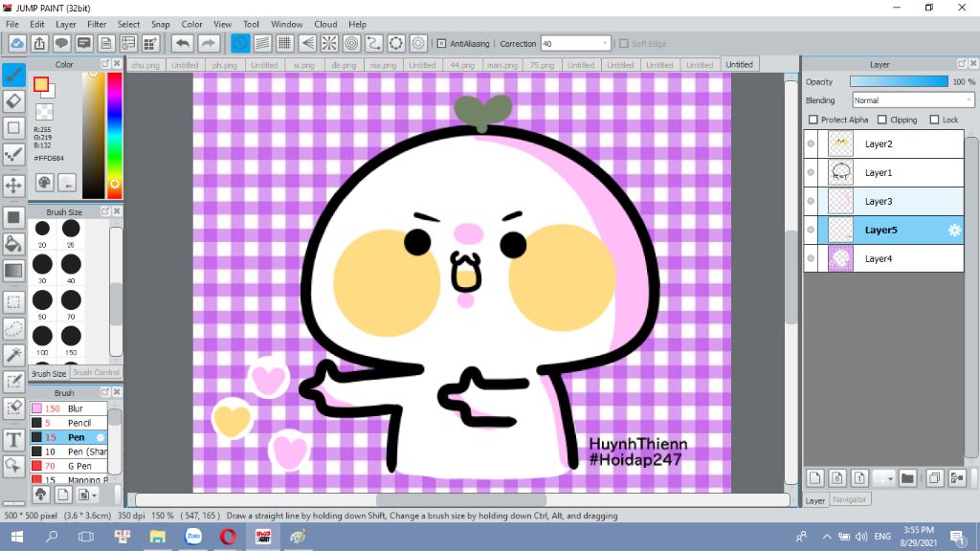Image resolution: width=980 pixels, height=551 pixels.
Task: Turn snap off with the blue circle icon
Action: [240, 43]
